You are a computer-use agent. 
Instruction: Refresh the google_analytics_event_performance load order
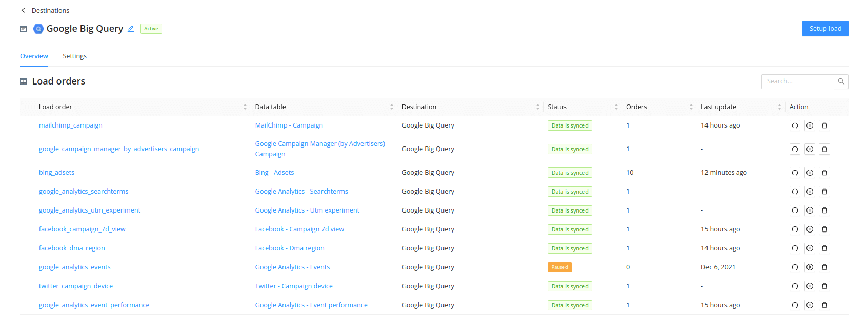coord(795,305)
